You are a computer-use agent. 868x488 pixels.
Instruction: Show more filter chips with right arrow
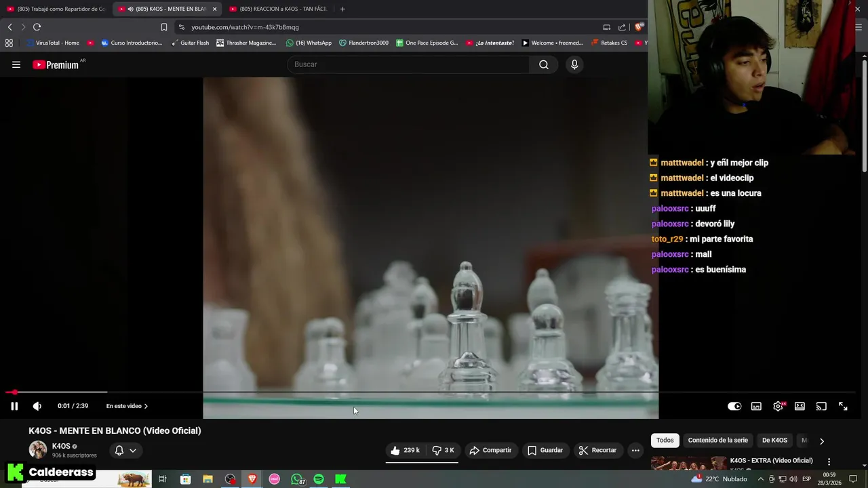coord(822,441)
